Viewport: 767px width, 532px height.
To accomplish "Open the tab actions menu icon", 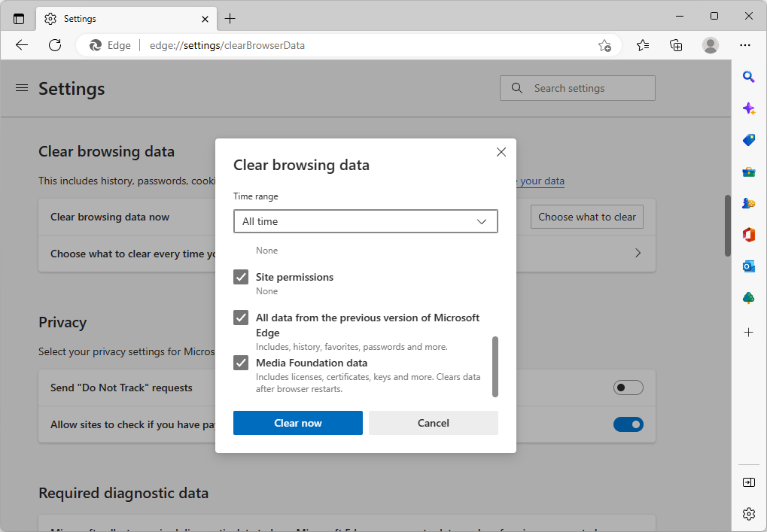I will [x=19, y=19].
